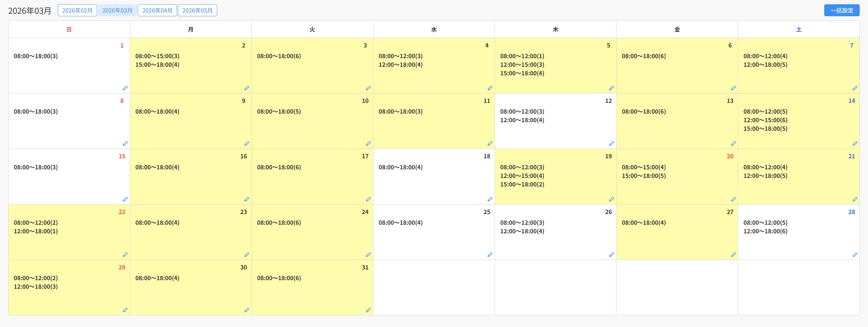Click the 土 Saturday column header
868x327 pixels.
798,30
